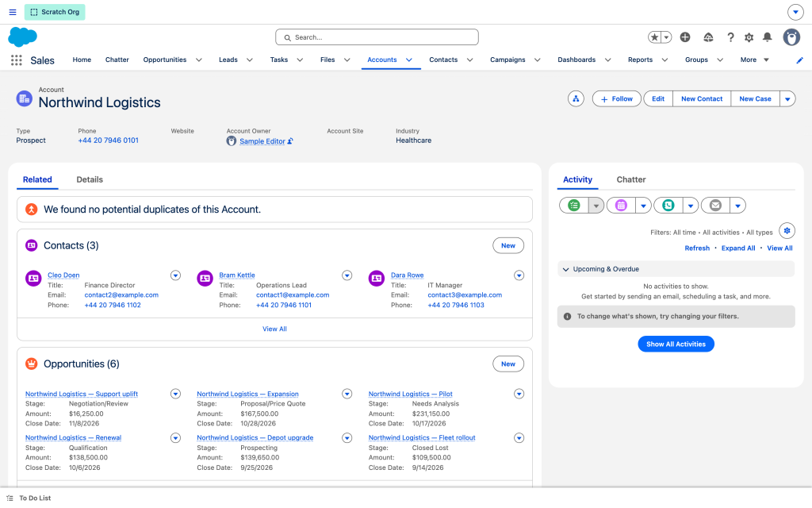Click the Contacts View All link
Screen dimensions: 812x508
(x=274, y=329)
